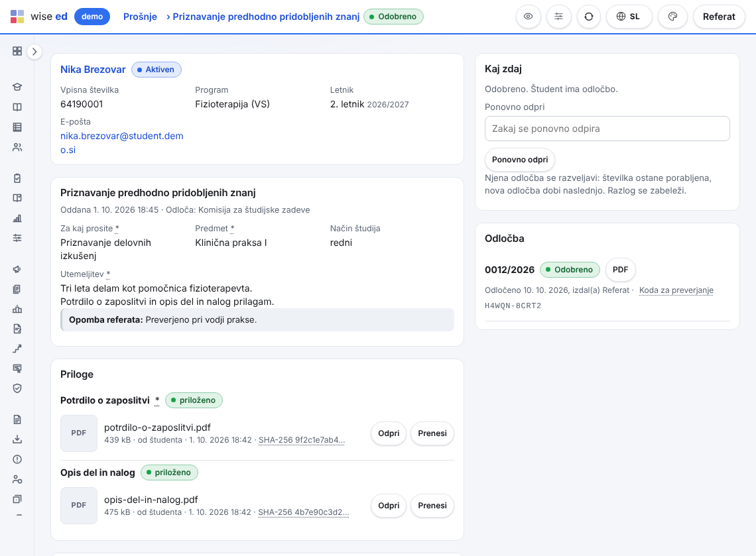Click the Koda za preverjanje label
The height and width of the screenshot is (556, 756).
[x=676, y=290]
